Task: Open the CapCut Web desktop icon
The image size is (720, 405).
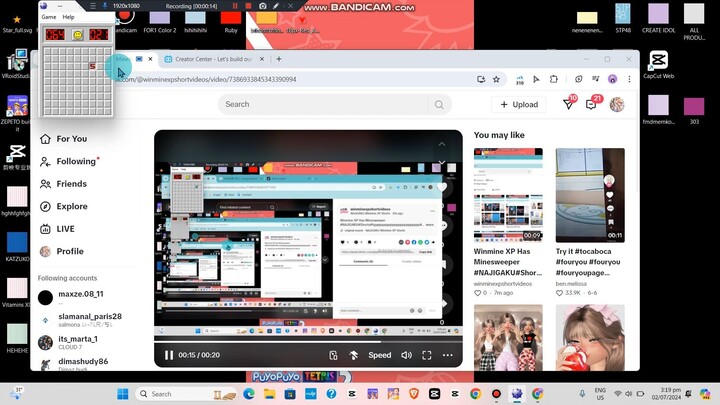Action: coord(658,65)
